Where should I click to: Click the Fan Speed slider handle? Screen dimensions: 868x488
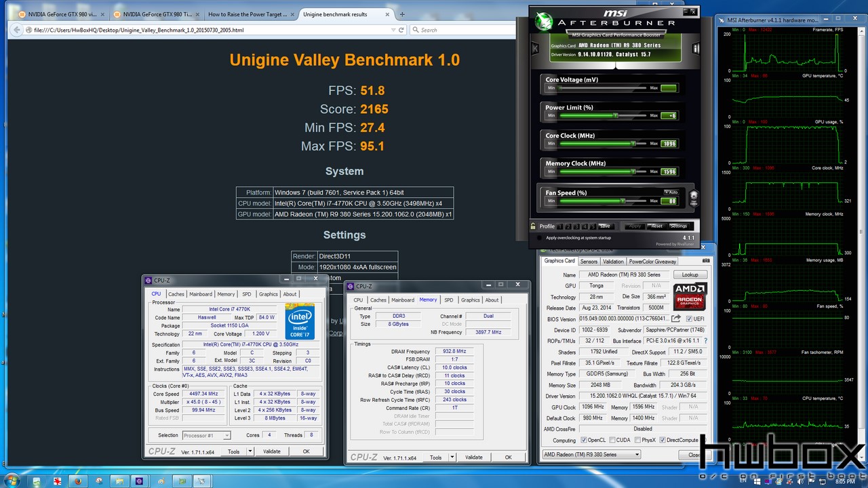click(623, 201)
